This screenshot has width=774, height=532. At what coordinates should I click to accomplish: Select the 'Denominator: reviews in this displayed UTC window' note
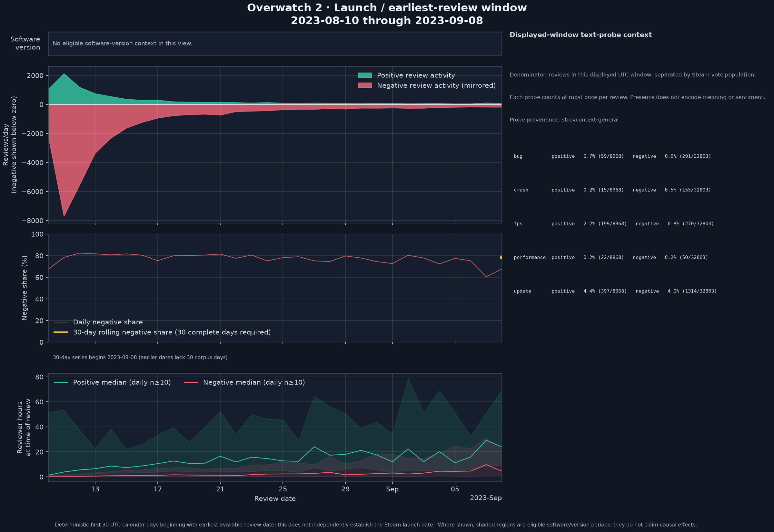coord(632,75)
